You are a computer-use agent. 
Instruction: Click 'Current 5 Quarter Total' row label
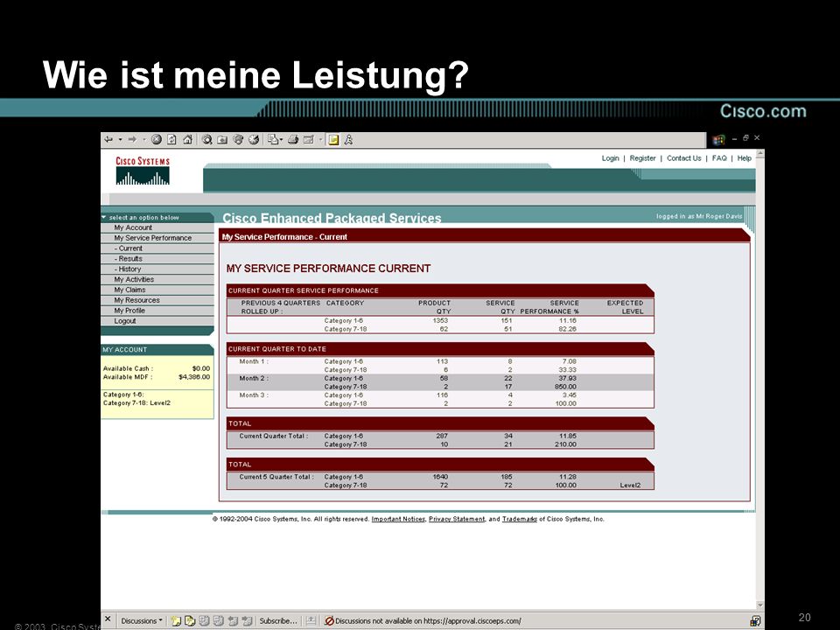[x=276, y=477]
